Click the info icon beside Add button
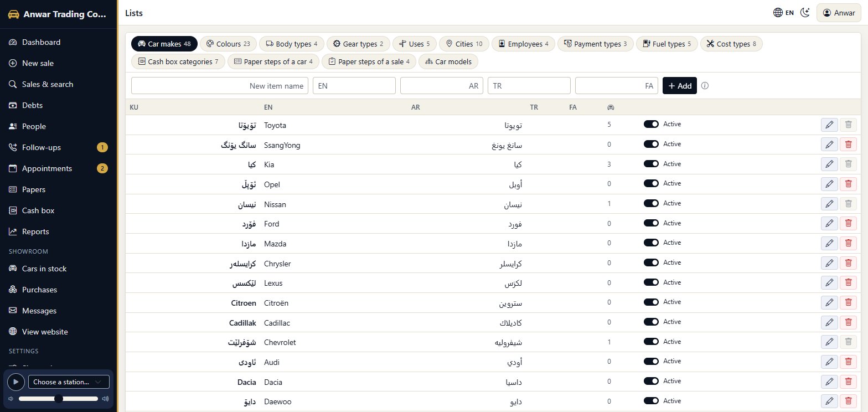Image resolution: width=868 pixels, height=412 pixels. 705,86
